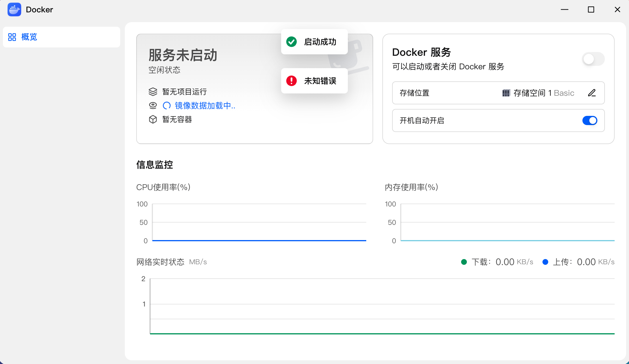Viewport: 629px width, 364px height.
Task: Click the loading spinner beside 镜像数据加载中
Action: click(167, 106)
